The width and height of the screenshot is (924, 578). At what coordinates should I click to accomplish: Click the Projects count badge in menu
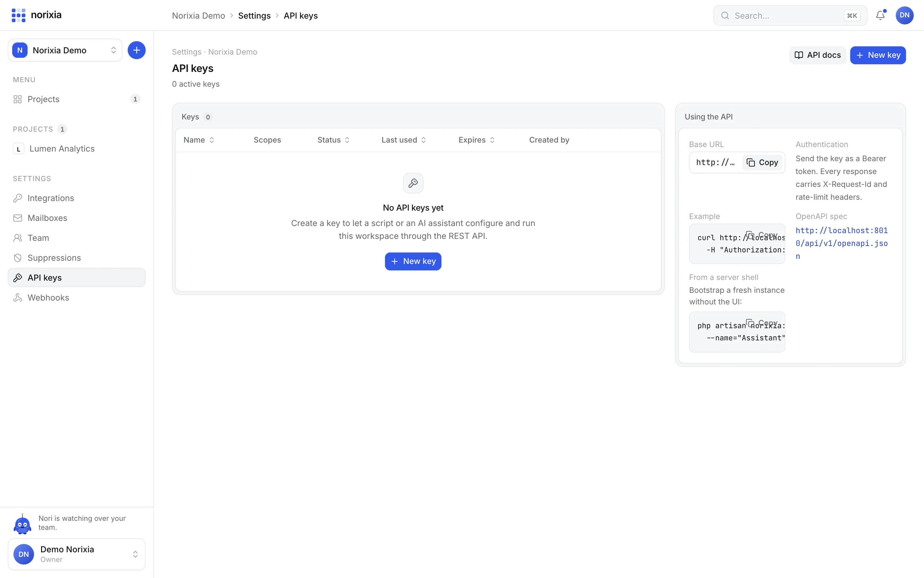point(135,99)
